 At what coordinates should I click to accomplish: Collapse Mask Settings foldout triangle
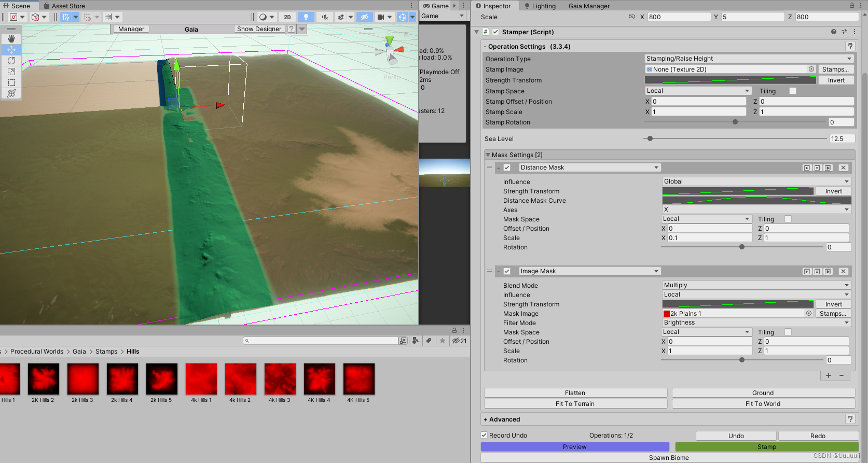click(488, 155)
